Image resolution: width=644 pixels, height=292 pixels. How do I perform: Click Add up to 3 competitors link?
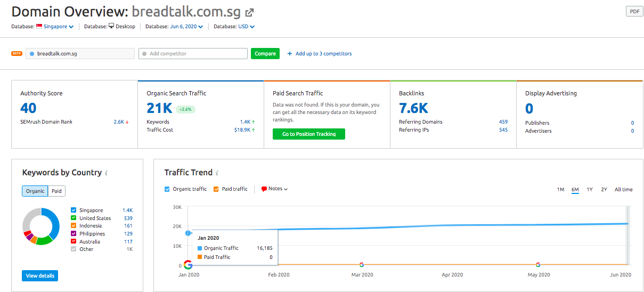(x=320, y=53)
